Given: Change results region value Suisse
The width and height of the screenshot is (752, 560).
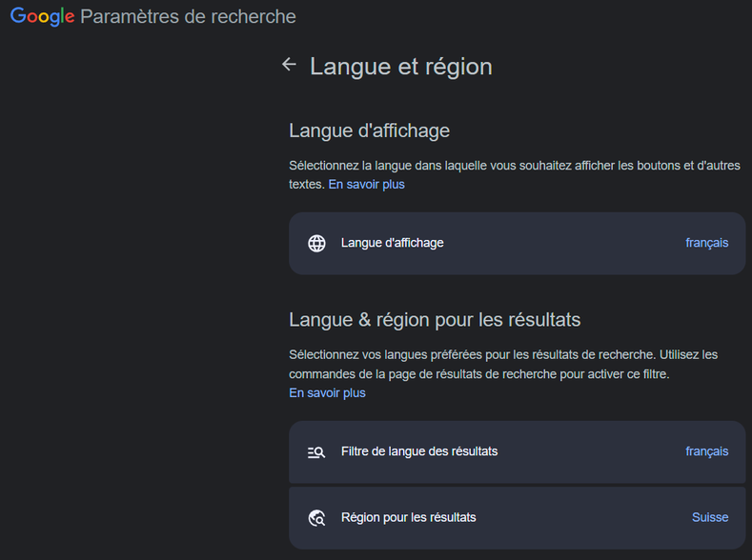Looking at the screenshot, I should coord(709,518).
